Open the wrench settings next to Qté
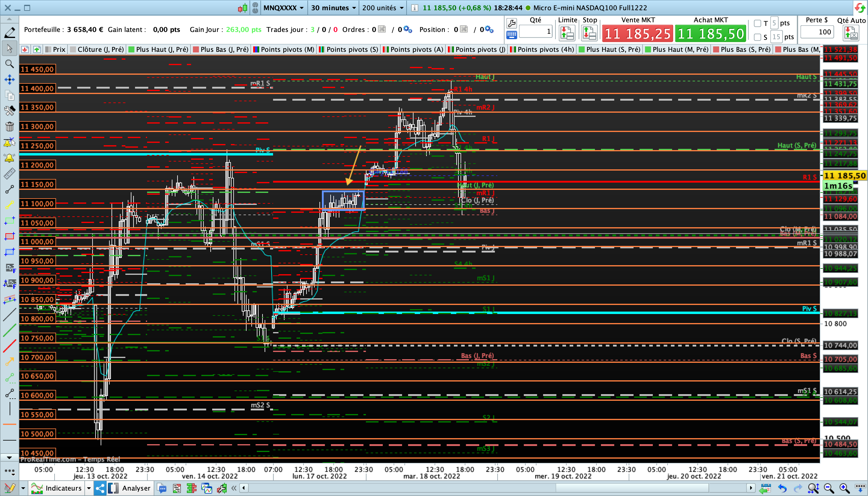The image size is (868, 496). pos(511,23)
